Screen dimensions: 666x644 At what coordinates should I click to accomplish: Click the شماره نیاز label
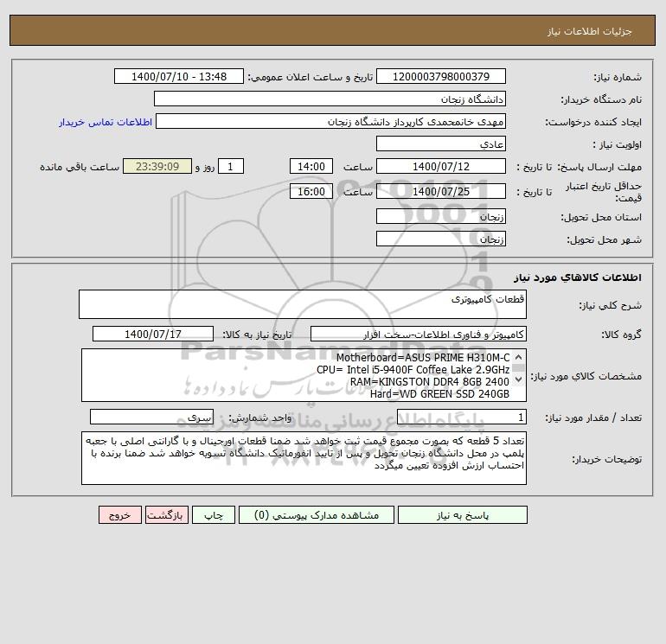pos(618,77)
